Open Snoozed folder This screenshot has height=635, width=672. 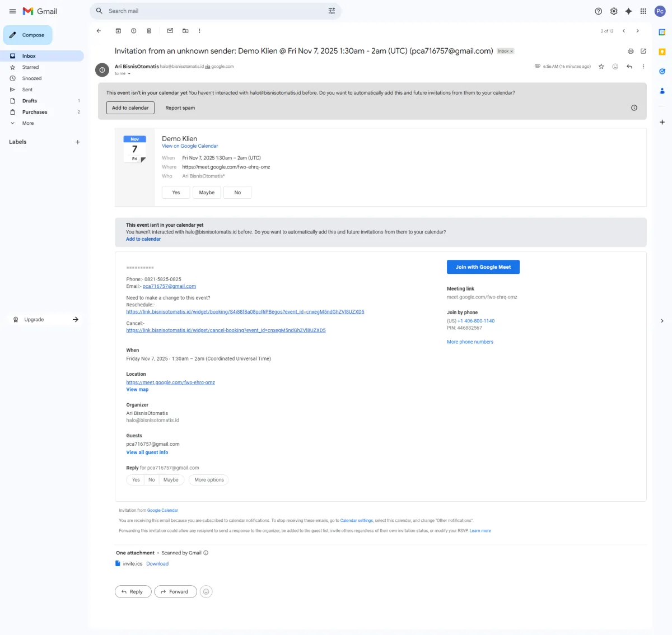pos(42,78)
